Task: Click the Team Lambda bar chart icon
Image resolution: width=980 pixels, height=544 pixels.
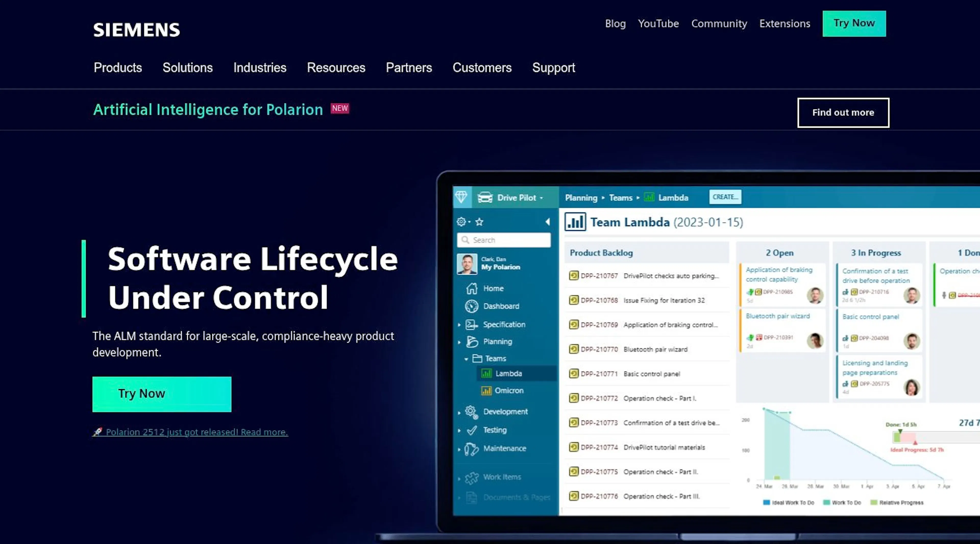Action: tap(575, 222)
